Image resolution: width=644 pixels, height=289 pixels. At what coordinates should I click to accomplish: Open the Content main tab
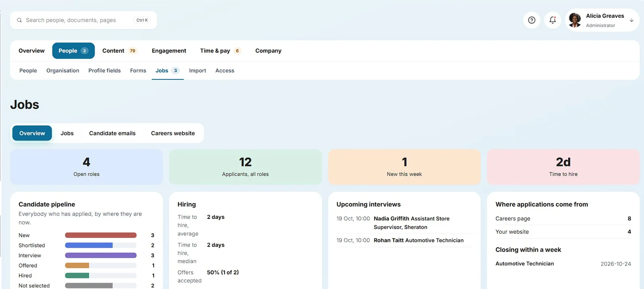(x=120, y=51)
